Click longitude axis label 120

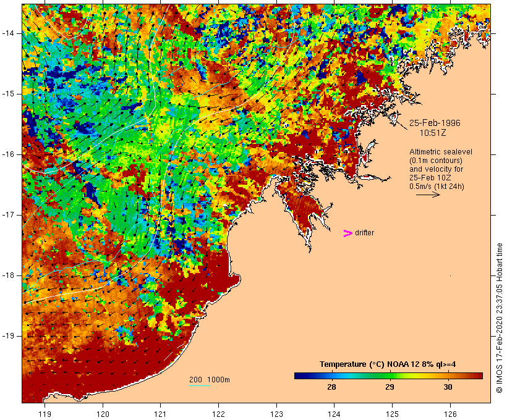103,414
